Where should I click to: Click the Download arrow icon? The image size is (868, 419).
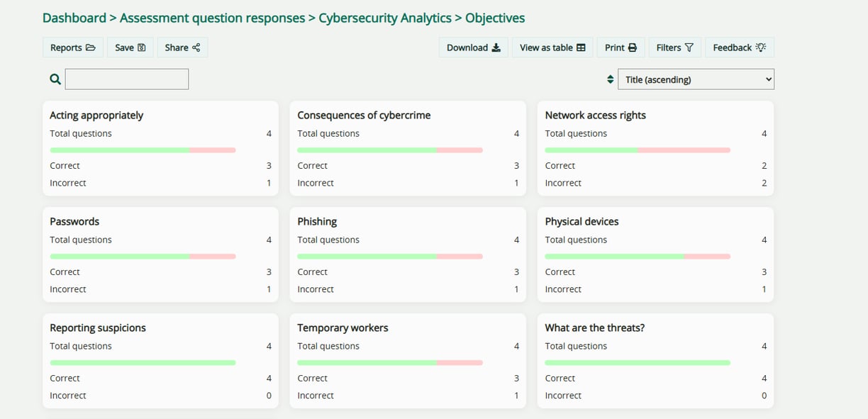coord(496,48)
